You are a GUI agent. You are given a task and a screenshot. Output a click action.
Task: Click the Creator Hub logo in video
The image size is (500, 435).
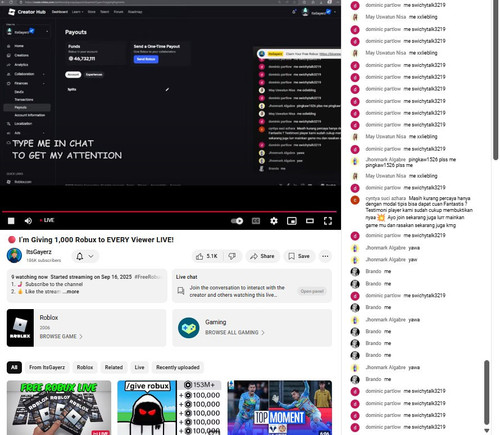tap(27, 12)
